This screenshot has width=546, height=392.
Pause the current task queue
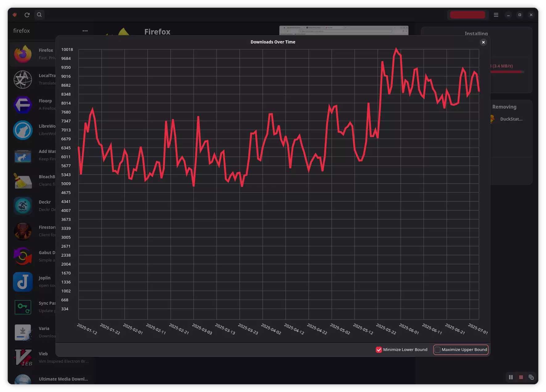tap(511, 377)
